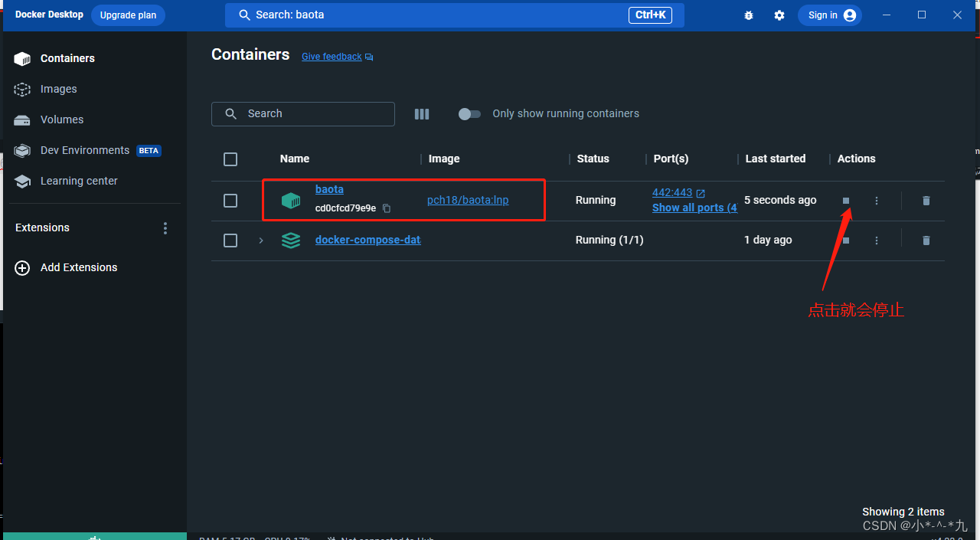Click the 5 seconds ago cell
Screen dimensions: 980x540
(x=780, y=200)
